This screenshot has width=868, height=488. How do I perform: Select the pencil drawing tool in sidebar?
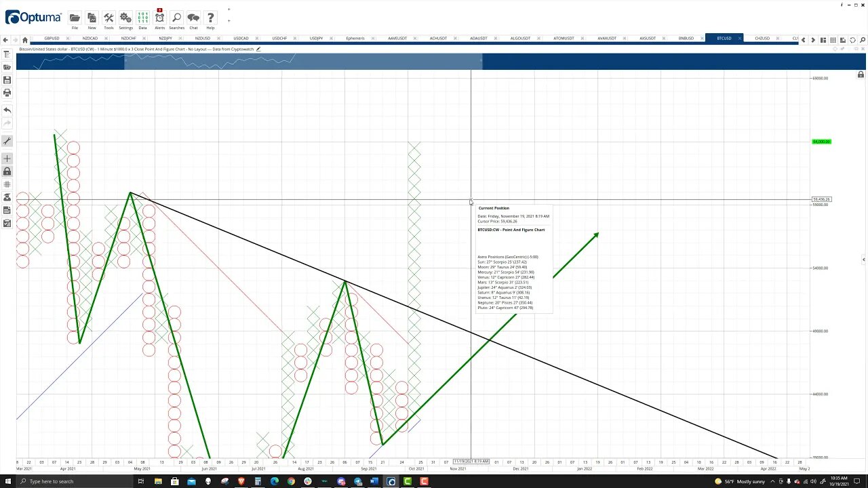coord(7,141)
